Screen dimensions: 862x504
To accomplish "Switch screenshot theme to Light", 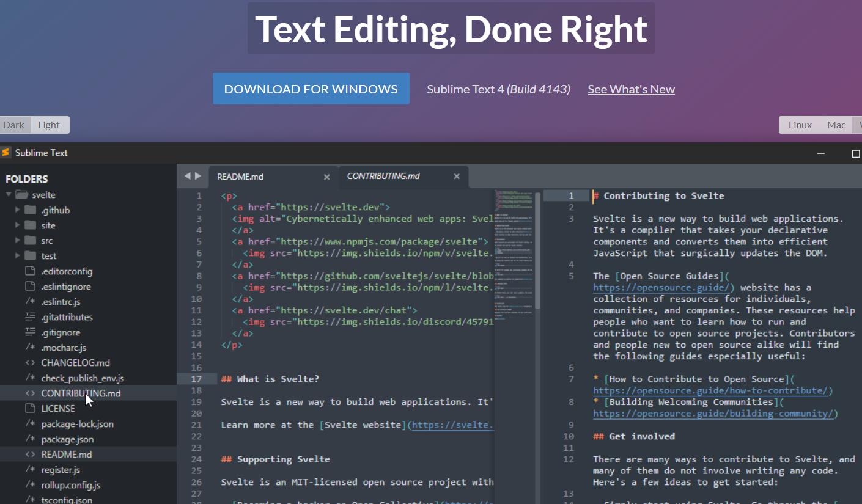I will [x=49, y=125].
